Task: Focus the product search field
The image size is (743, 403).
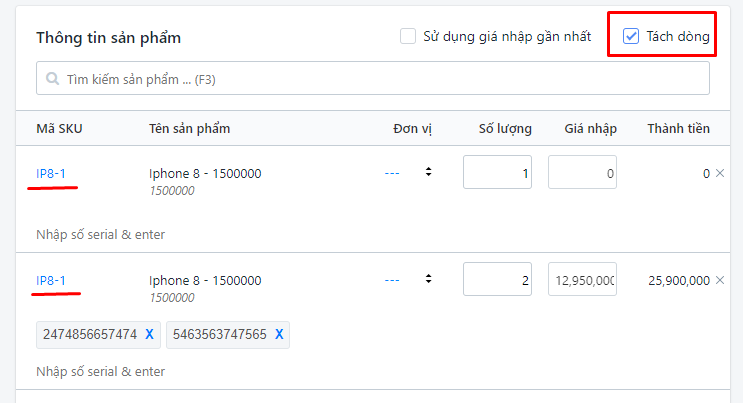Action: [x=380, y=78]
